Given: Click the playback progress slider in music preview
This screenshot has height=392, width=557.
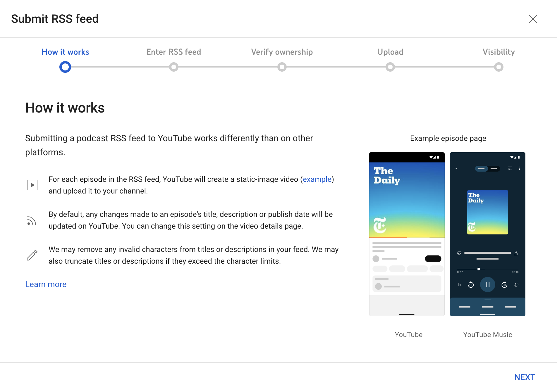Looking at the screenshot, I should point(487,269).
